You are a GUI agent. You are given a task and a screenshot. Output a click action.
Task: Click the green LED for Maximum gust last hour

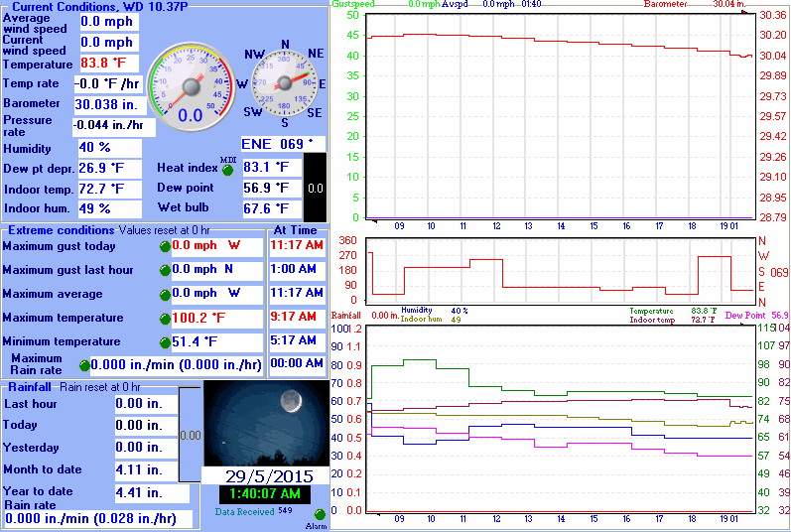coord(165,270)
